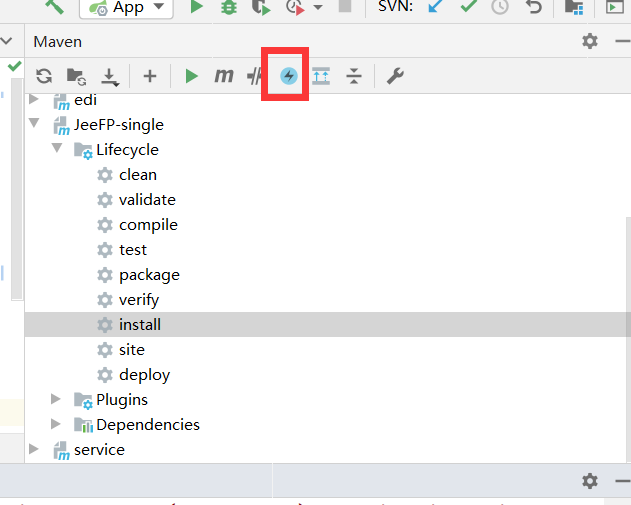Revert changes with SVN rollback icon

click(x=534, y=7)
